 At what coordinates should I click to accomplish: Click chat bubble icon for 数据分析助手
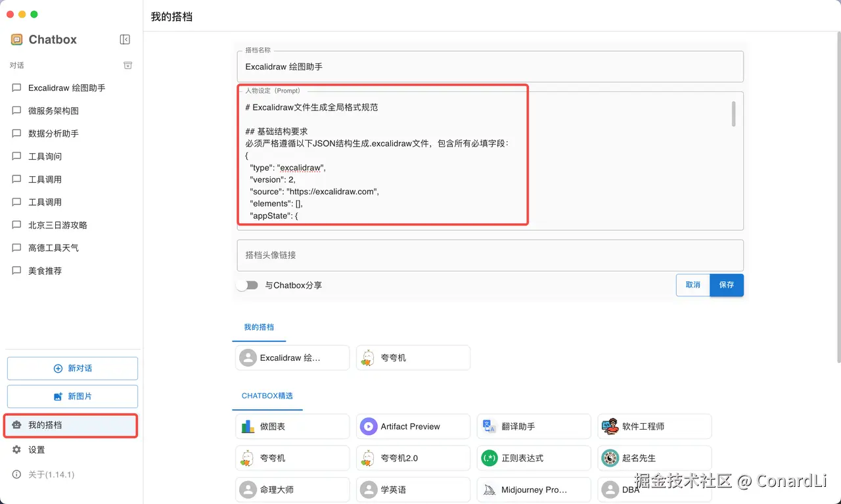(16, 133)
